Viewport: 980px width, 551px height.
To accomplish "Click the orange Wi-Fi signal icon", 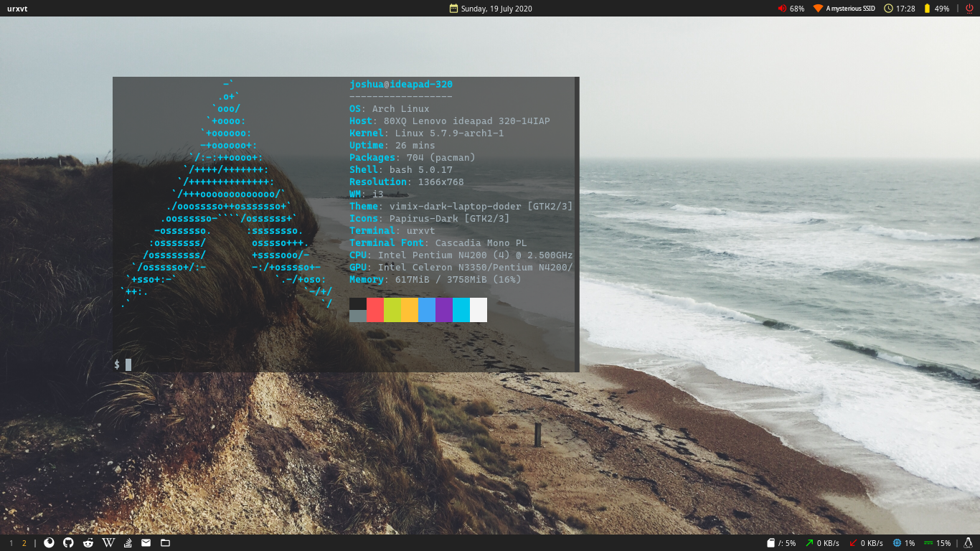I will [x=818, y=9].
